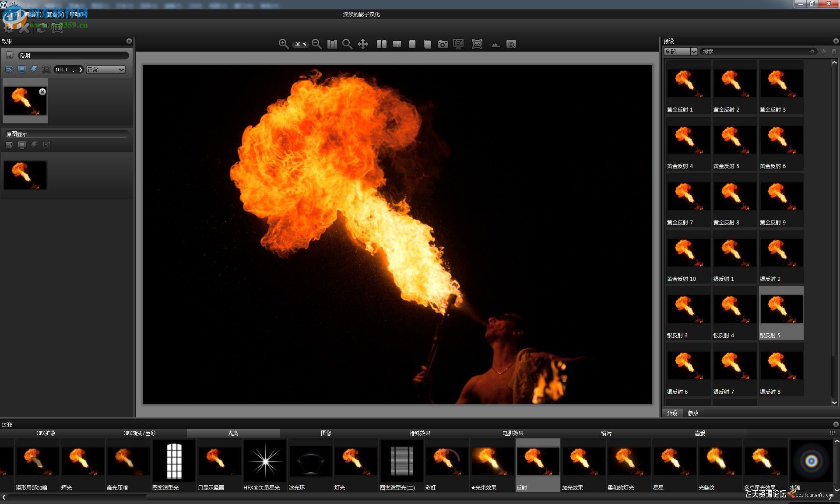This screenshot has width=840, height=504.
Task: Remove the 反射 layer with its X button
Action: 42,92
